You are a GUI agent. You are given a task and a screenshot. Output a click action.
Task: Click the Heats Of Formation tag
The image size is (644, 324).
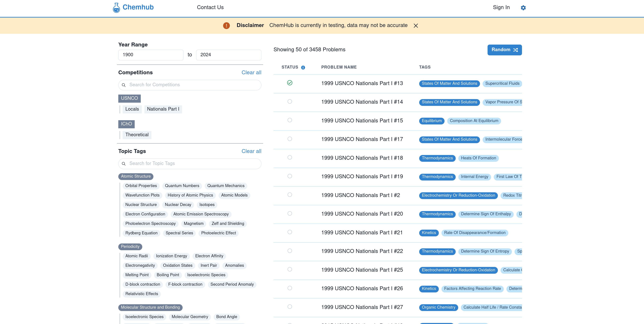pos(478,158)
